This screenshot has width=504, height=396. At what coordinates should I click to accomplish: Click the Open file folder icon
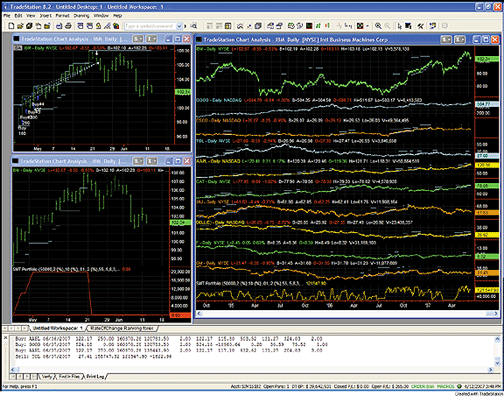[20, 26]
